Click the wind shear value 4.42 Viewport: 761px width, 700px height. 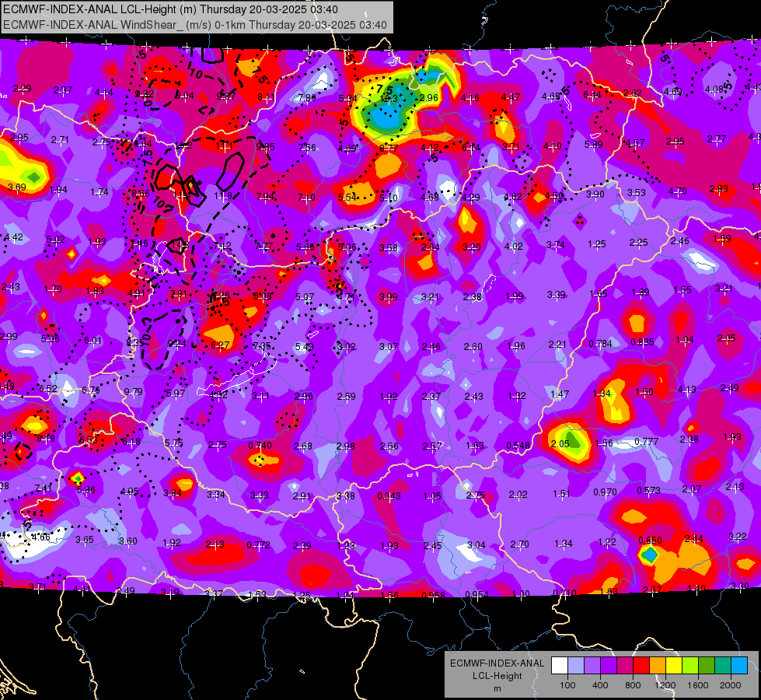tap(13, 237)
